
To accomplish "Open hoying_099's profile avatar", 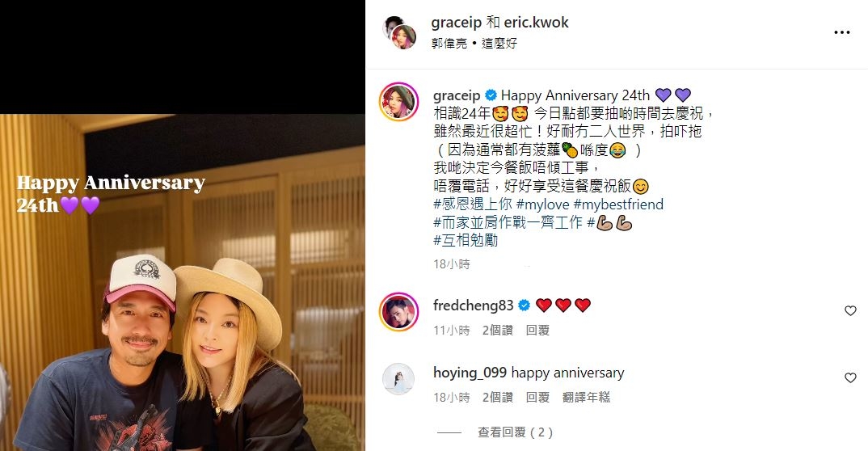I will [x=398, y=379].
